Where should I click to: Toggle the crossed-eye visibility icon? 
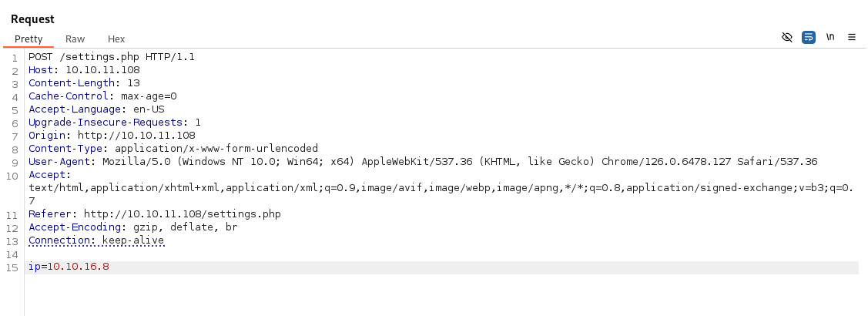(786, 37)
